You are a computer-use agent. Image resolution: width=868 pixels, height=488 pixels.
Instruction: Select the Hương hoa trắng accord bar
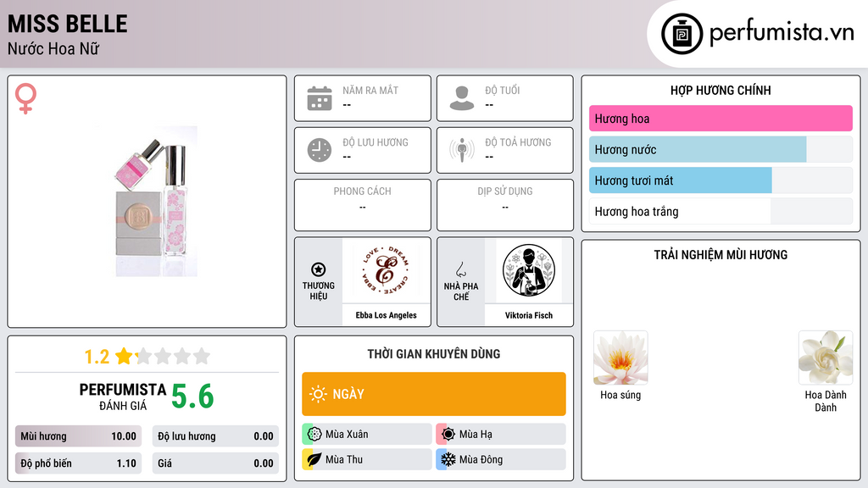pyautogui.click(x=721, y=211)
